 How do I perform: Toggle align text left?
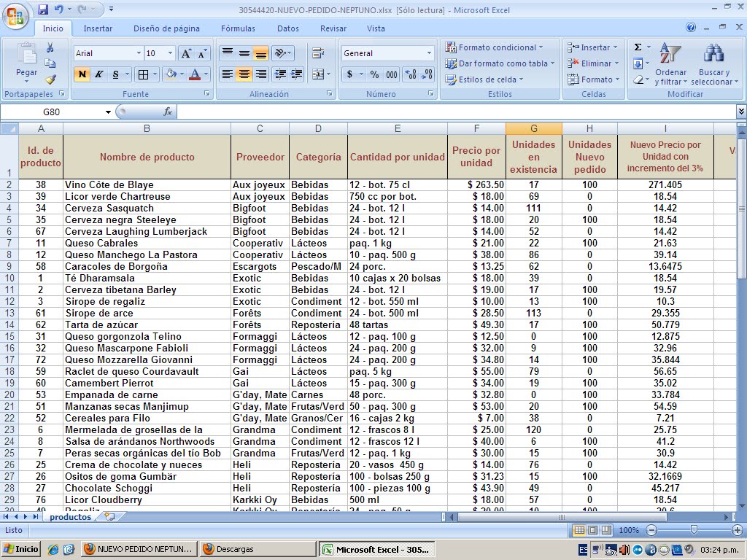[x=228, y=74]
